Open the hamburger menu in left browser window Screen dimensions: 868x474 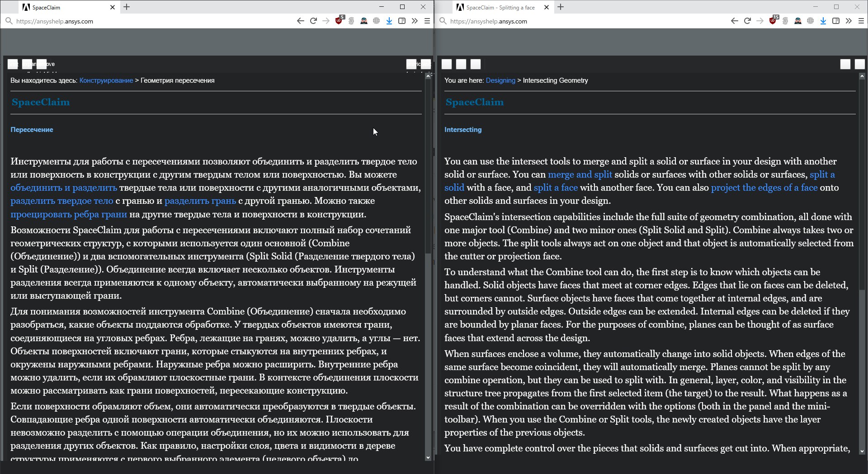[427, 21]
